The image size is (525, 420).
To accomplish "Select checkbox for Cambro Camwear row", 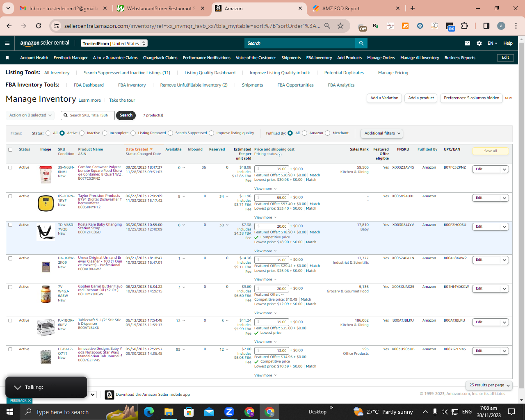I will (10, 167).
